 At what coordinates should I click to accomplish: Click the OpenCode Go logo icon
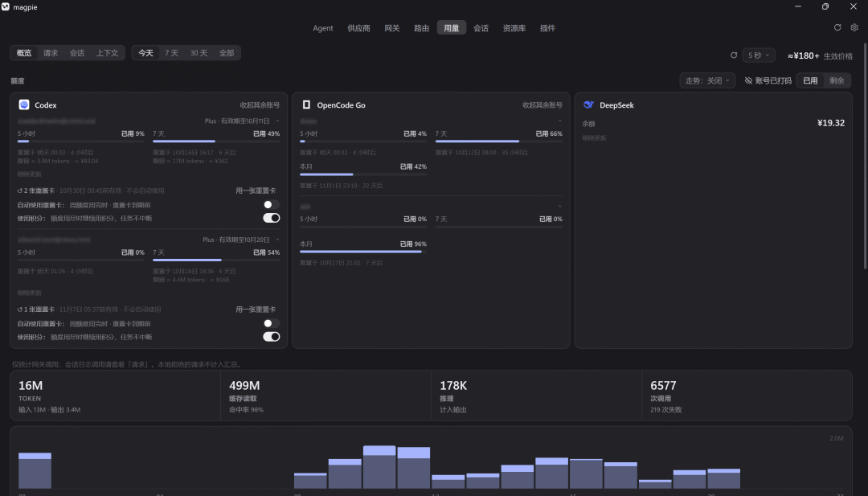tap(306, 105)
